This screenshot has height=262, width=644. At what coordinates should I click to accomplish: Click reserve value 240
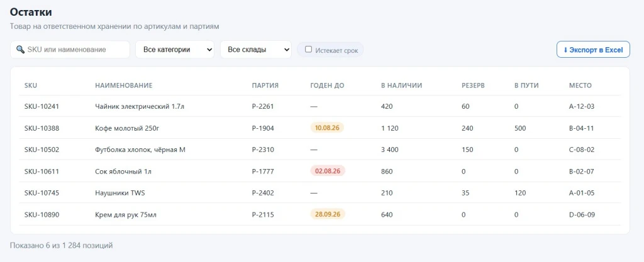coord(467,128)
